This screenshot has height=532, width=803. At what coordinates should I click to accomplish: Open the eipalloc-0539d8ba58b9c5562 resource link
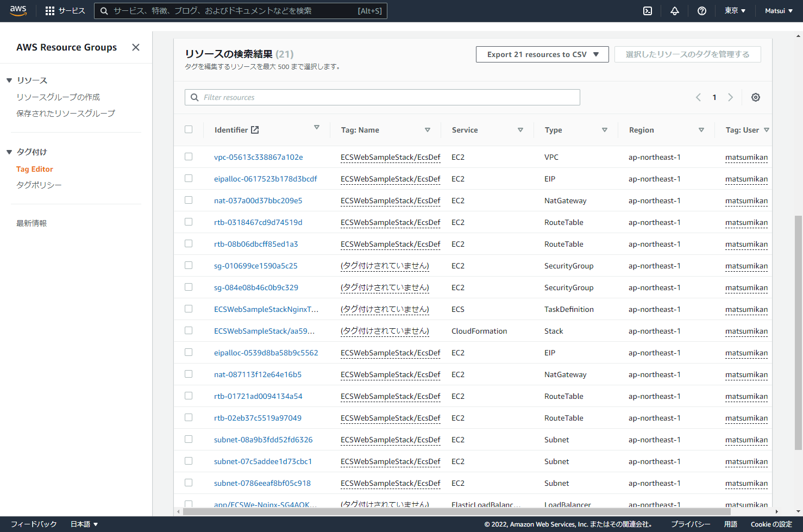pos(266,353)
